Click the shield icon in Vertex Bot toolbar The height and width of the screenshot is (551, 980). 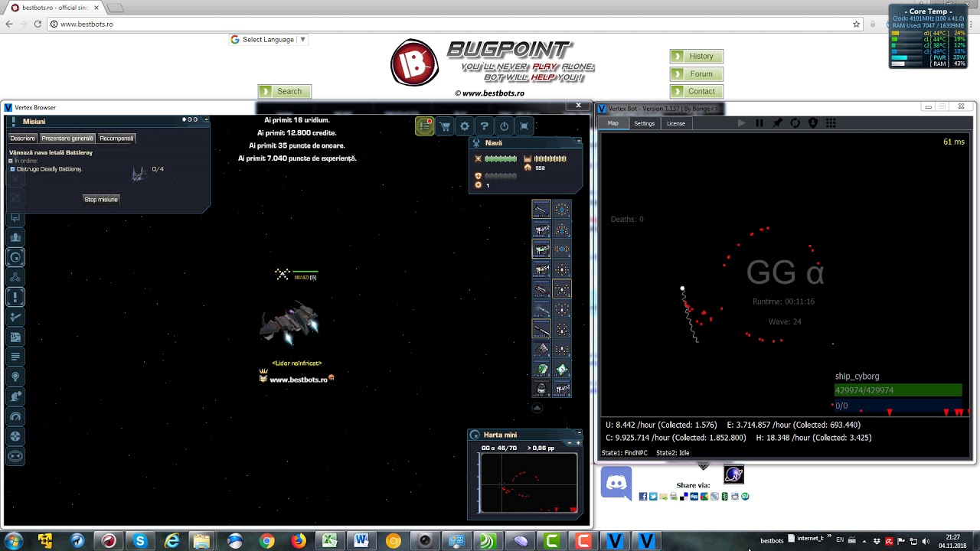[x=813, y=123]
